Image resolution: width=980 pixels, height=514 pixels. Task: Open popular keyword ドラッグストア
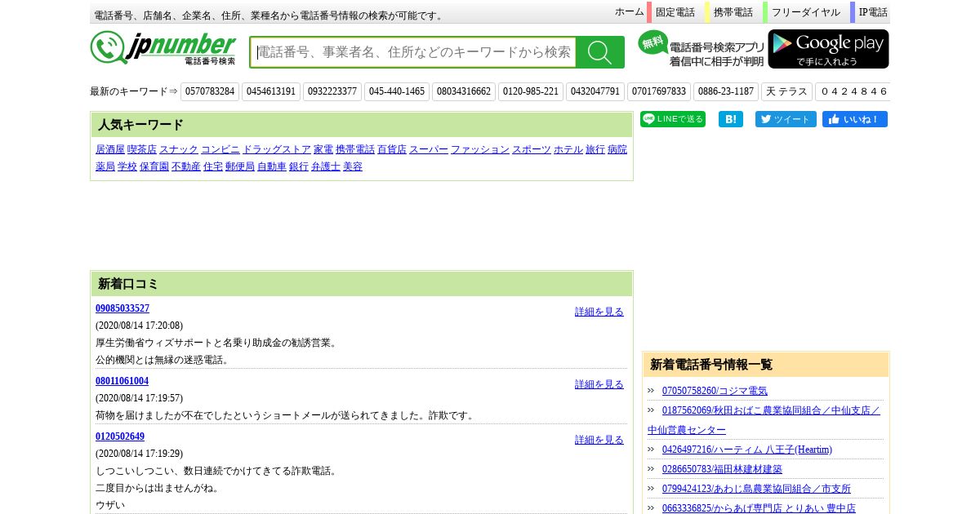(x=277, y=149)
